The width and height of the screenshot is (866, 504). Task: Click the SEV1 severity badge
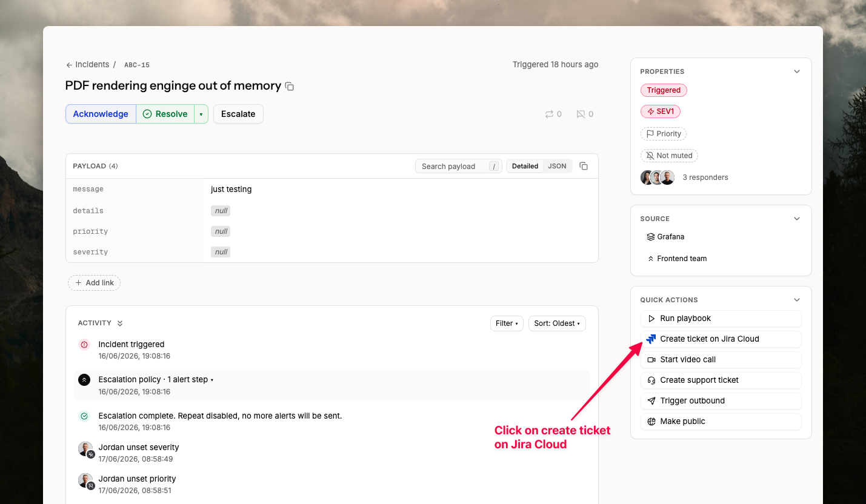tap(661, 111)
